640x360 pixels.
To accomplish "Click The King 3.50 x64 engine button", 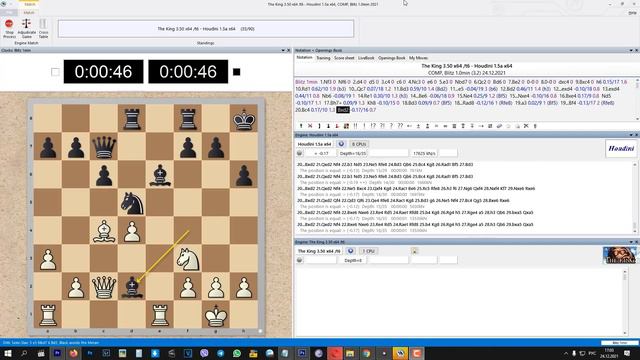I will click(318, 251).
